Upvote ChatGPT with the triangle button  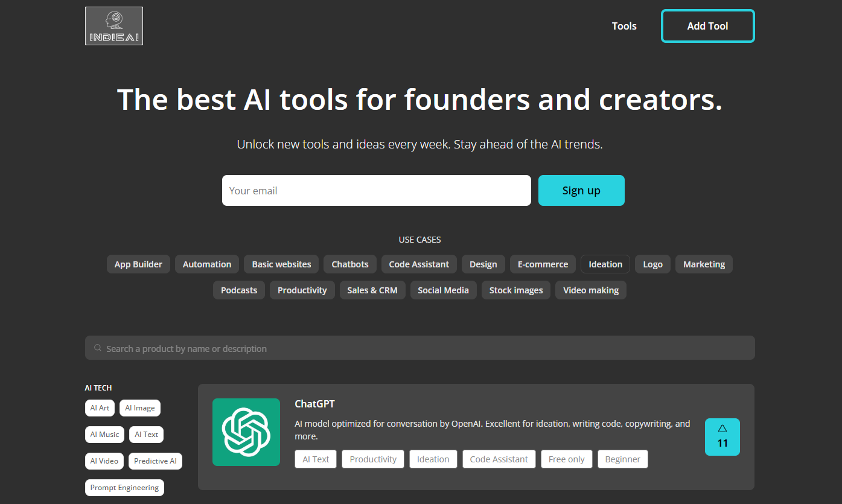coord(722,437)
